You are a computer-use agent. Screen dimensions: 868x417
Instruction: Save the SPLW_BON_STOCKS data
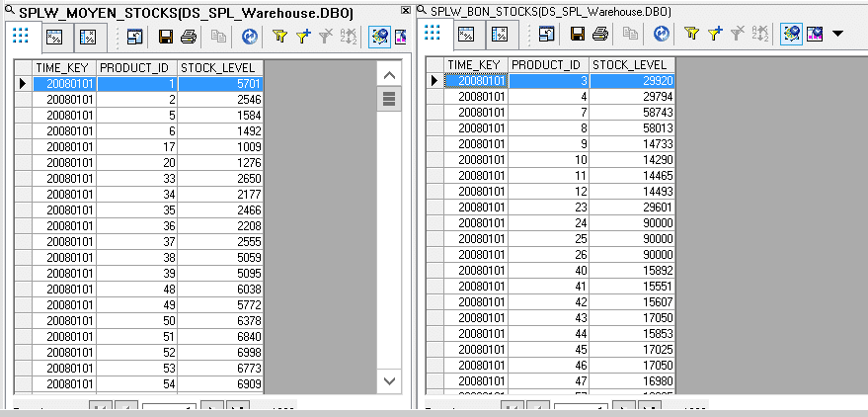tap(578, 34)
